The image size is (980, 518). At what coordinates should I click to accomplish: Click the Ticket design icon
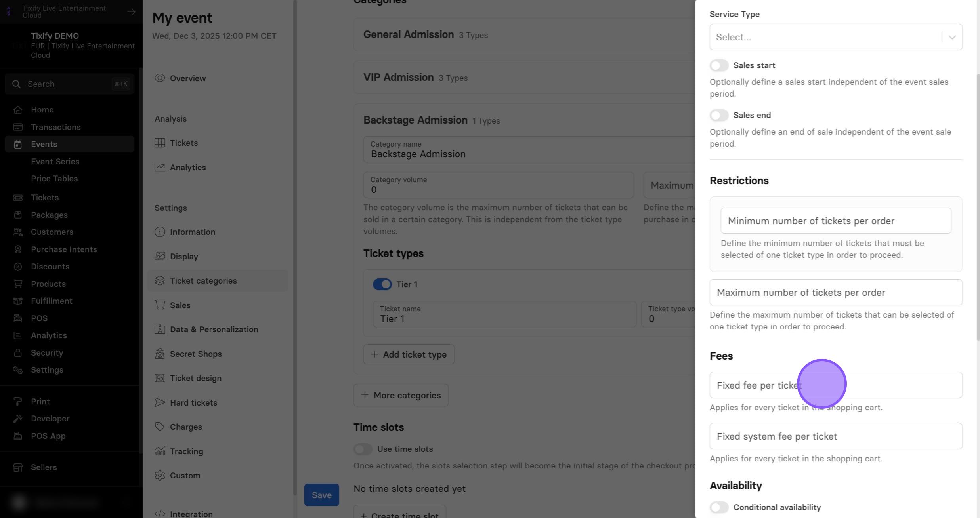pos(160,378)
